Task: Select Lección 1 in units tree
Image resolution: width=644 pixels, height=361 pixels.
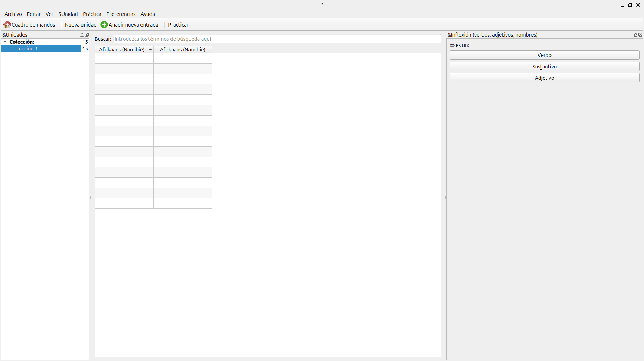Action: pos(27,49)
